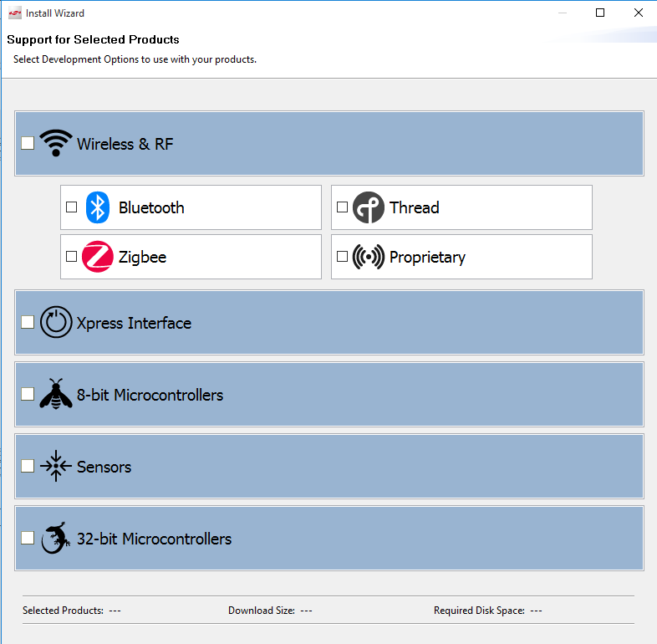Viewport: 657px width, 644px height.
Task: Click the Wireless & RF label
Action: (125, 144)
